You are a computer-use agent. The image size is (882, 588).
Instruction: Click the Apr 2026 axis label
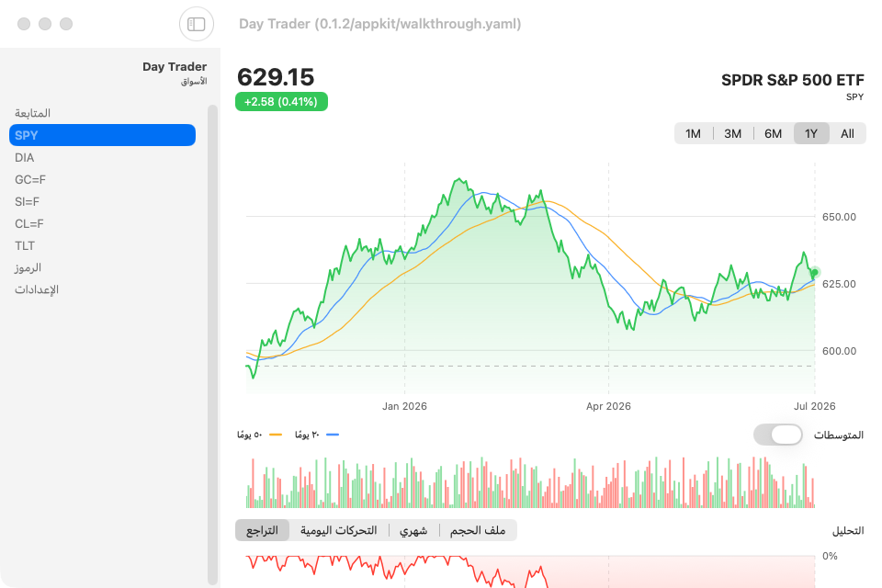tap(608, 406)
